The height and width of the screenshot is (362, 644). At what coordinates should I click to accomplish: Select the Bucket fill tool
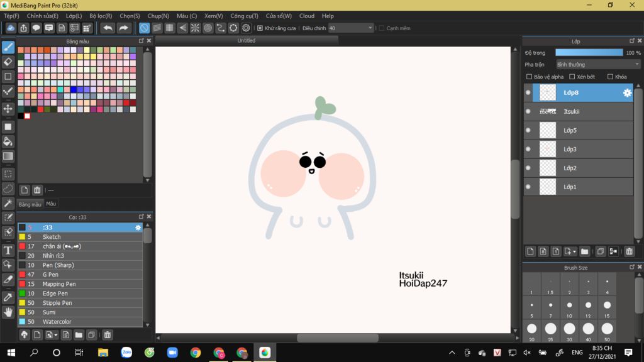pos(8,141)
